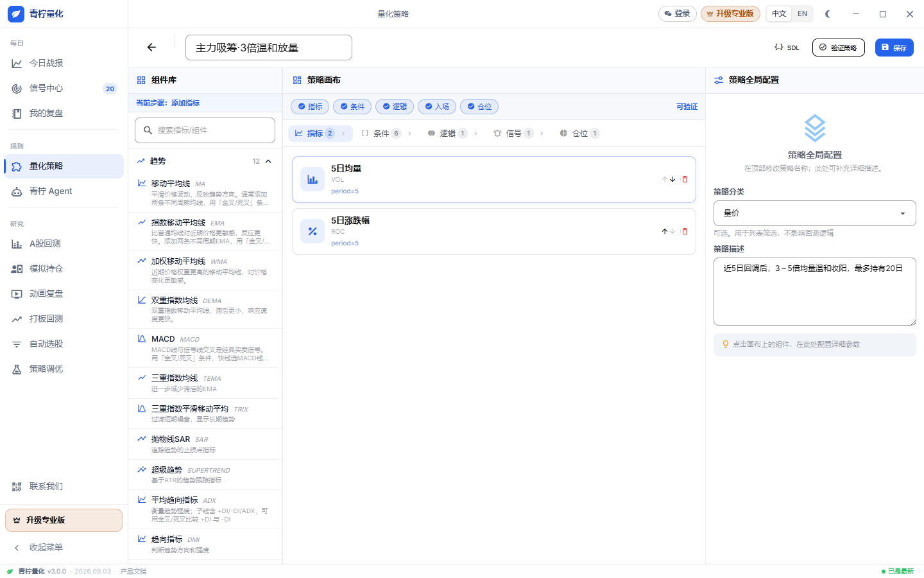
Task: Open 联系我们 QR code entry
Action: point(64,486)
